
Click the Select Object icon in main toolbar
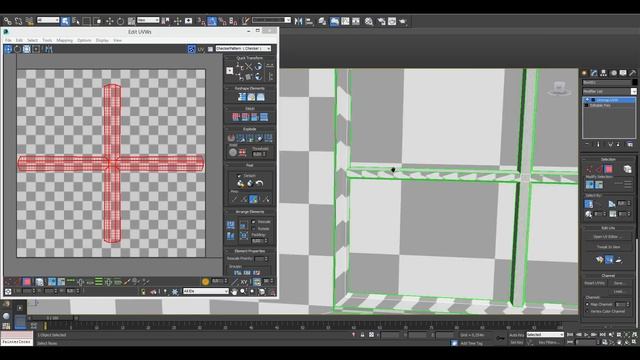(65, 21)
